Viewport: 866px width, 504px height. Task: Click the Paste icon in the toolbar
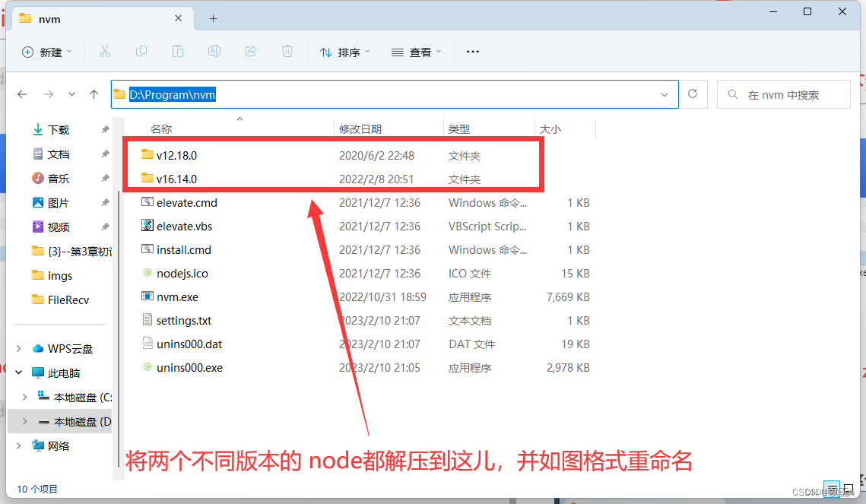coord(177,51)
